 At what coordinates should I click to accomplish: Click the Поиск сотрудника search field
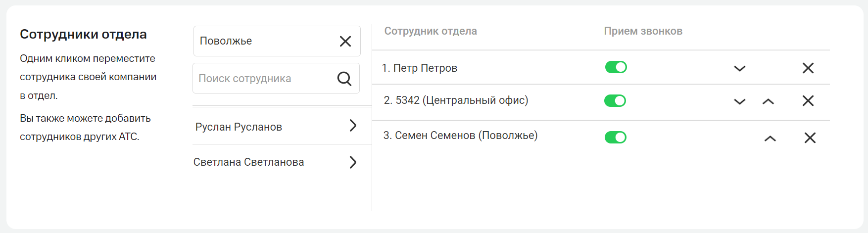click(x=262, y=79)
